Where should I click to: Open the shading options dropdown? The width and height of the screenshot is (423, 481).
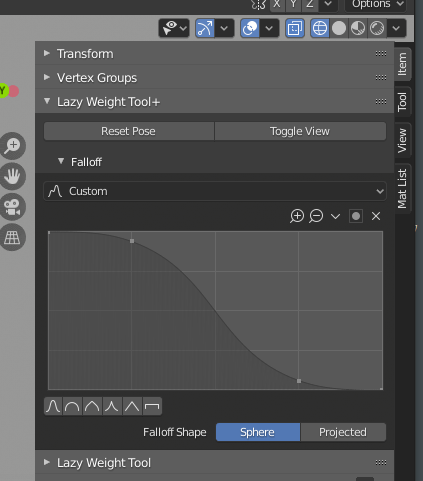click(396, 28)
